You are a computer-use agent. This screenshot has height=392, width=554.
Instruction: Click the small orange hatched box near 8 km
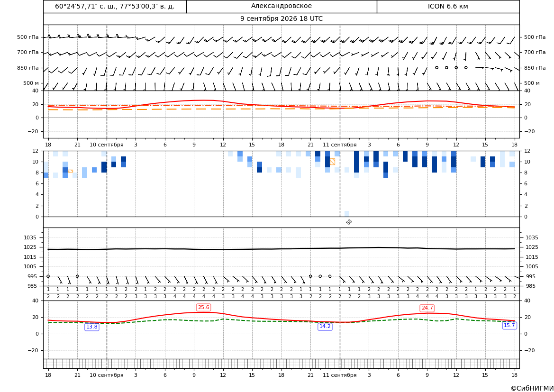tap(70, 171)
